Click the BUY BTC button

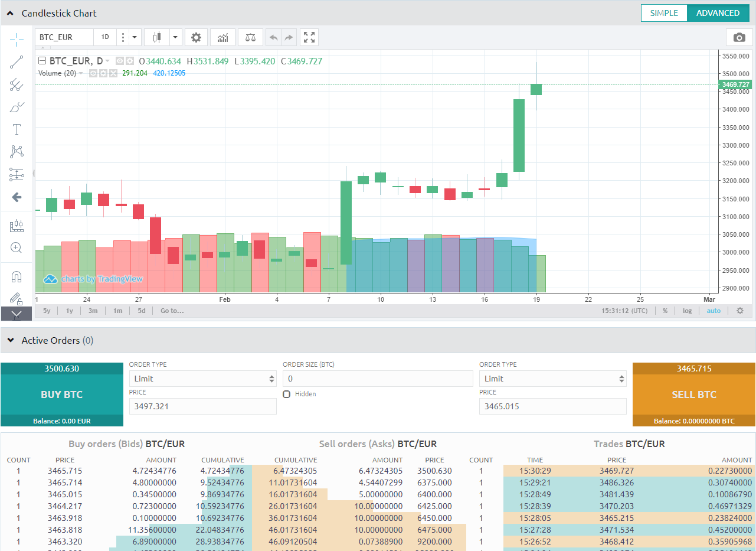click(x=62, y=394)
